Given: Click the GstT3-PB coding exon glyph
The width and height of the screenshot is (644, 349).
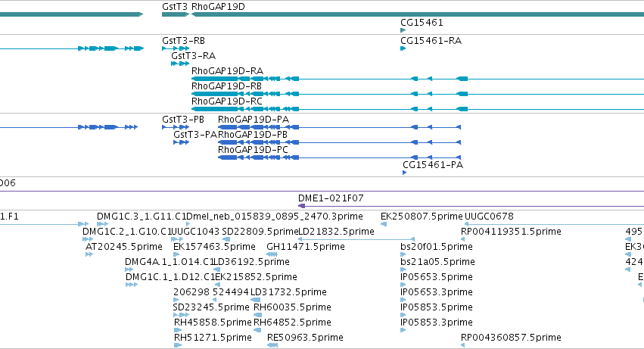Looking at the screenshot, I should click(176, 127).
